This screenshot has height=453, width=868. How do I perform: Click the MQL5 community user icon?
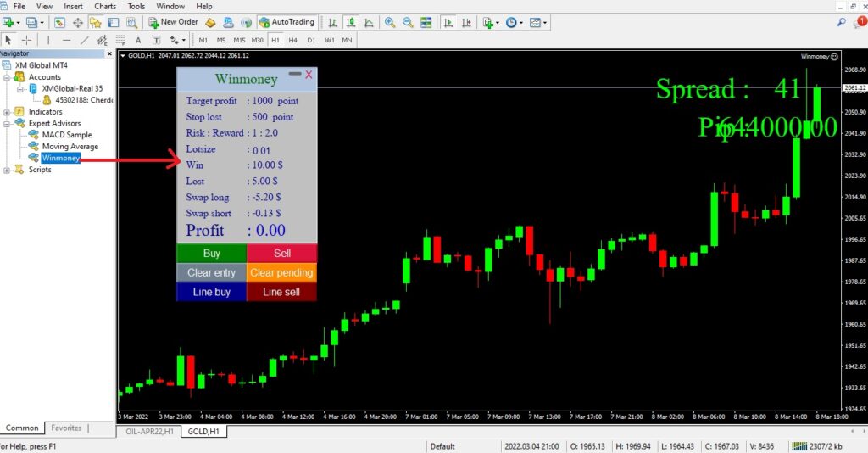click(228, 22)
